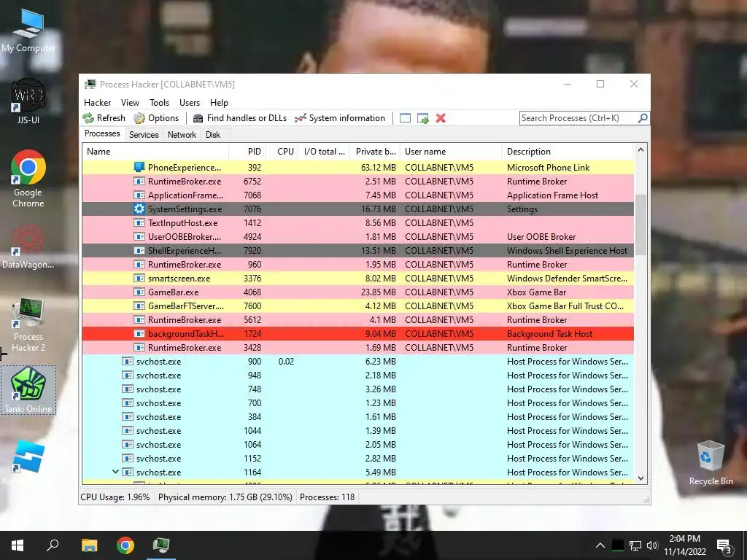This screenshot has height=560, width=747.
Task: Click the Windows Defender SmartScreen description
Action: click(x=567, y=278)
